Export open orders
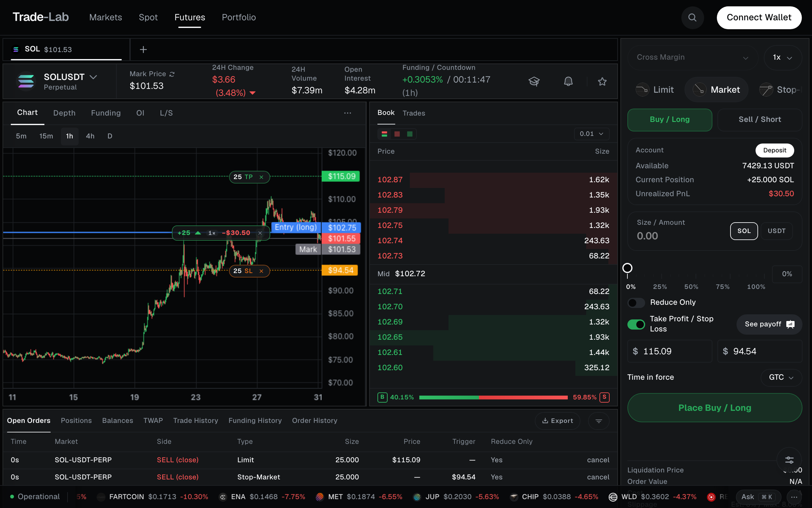The image size is (812, 508). pyautogui.click(x=557, y=421)
